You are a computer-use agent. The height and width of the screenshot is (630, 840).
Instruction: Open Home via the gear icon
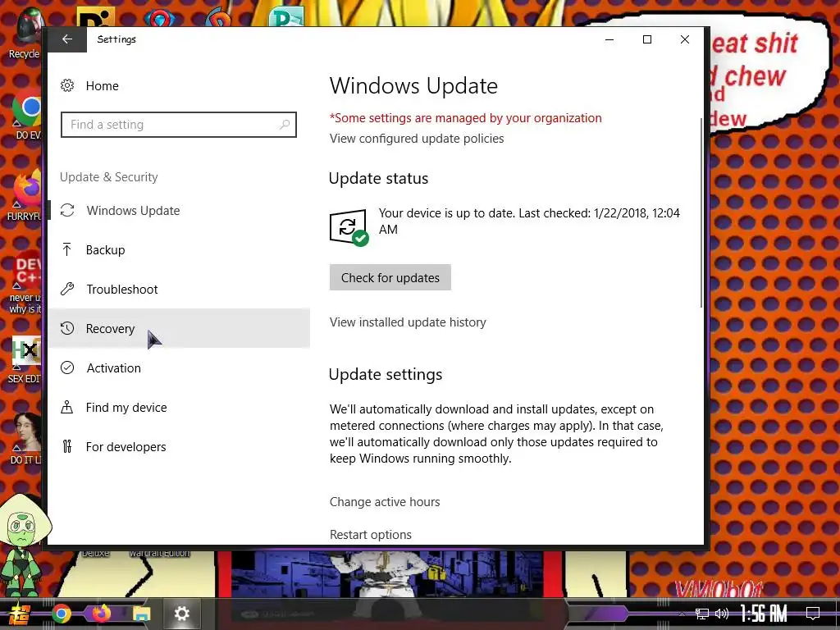click(x=67, y=85)
